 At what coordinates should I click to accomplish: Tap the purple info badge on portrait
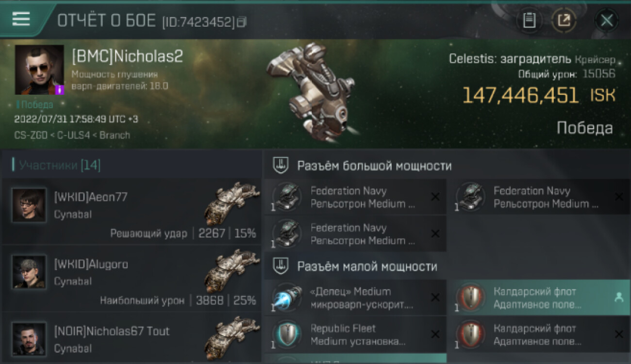[x=60, y=90]
